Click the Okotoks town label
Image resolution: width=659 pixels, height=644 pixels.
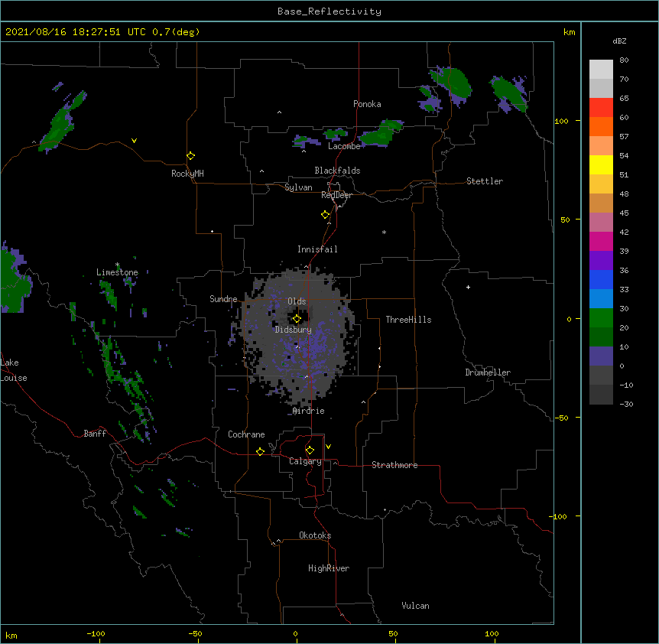(315, 535)
